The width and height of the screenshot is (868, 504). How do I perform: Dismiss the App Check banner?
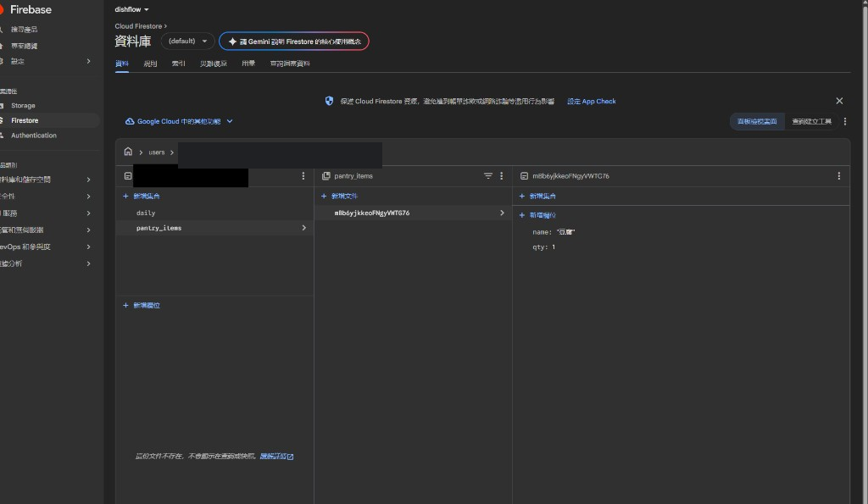(839, 101)
